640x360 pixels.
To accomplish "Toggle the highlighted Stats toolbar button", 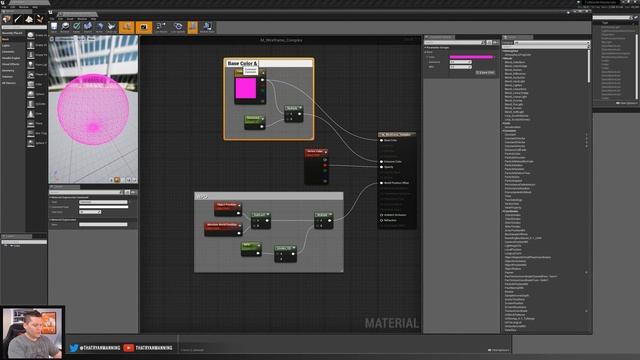I will point(193,27).
